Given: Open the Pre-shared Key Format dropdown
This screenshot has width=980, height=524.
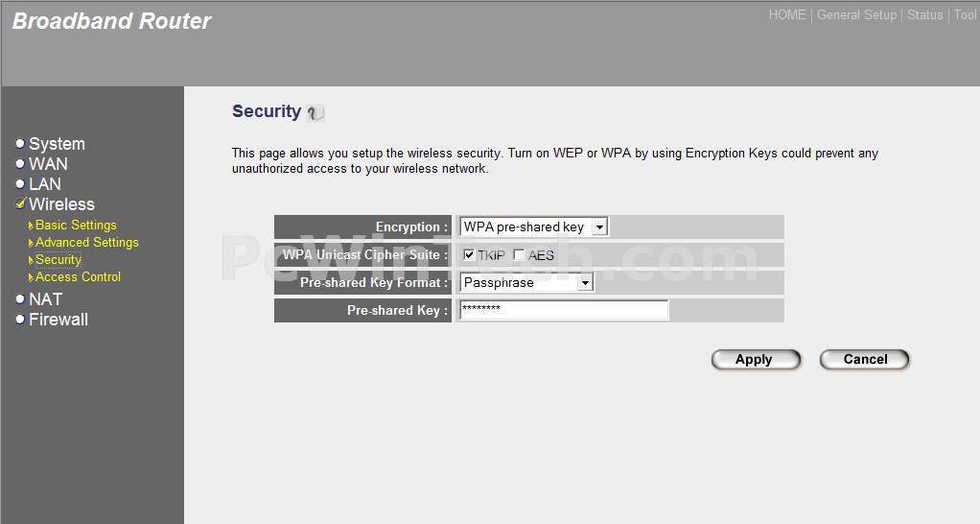Looking at the screenshot, I should (526, 283).
